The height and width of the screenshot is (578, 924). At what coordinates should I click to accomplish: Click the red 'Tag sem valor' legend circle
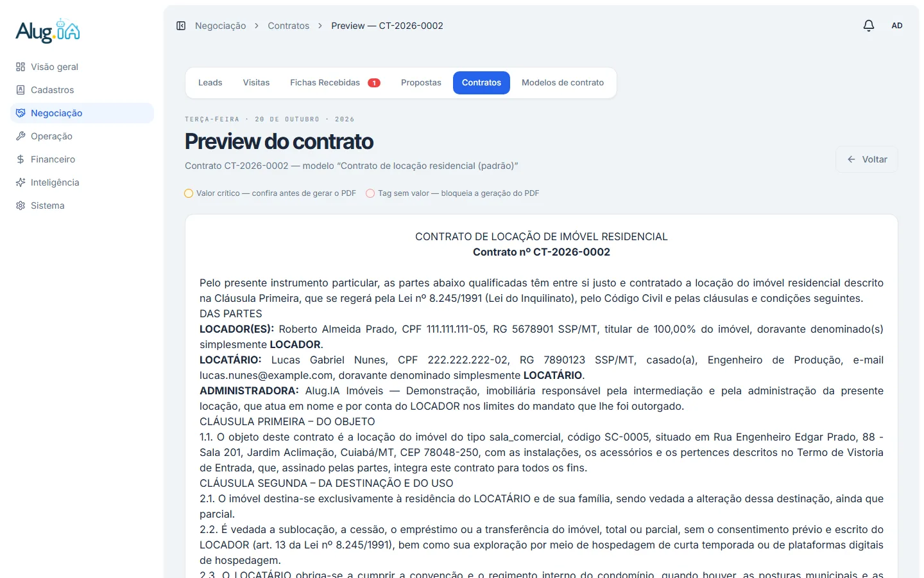(x=370, y=193)
